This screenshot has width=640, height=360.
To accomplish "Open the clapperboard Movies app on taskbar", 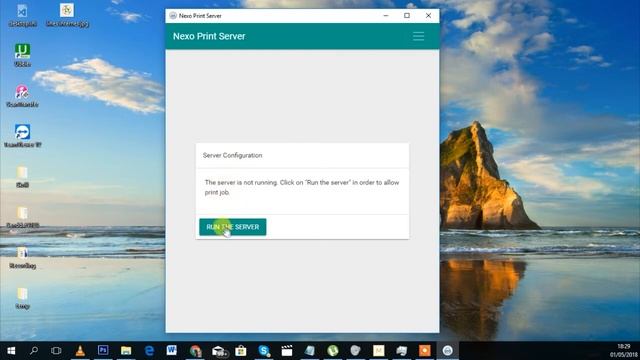I will point(287,351).
